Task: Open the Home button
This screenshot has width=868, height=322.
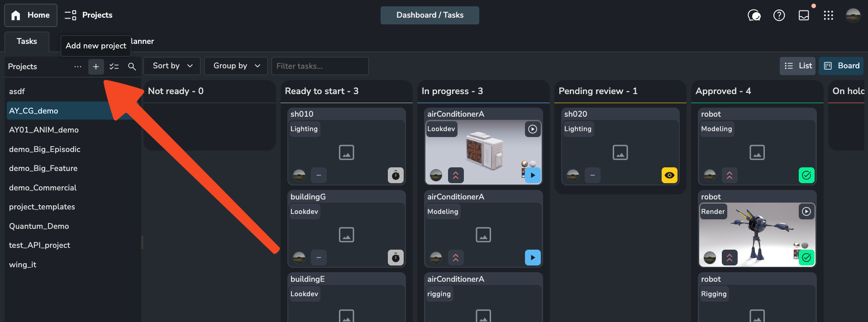Action: tap(31, 15)
